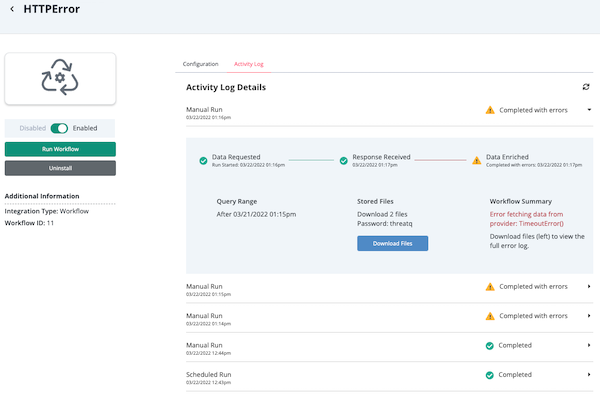600x396 pixels.
Task: Click completed check icon on Scheduled Run
Action: click(489, 375)
